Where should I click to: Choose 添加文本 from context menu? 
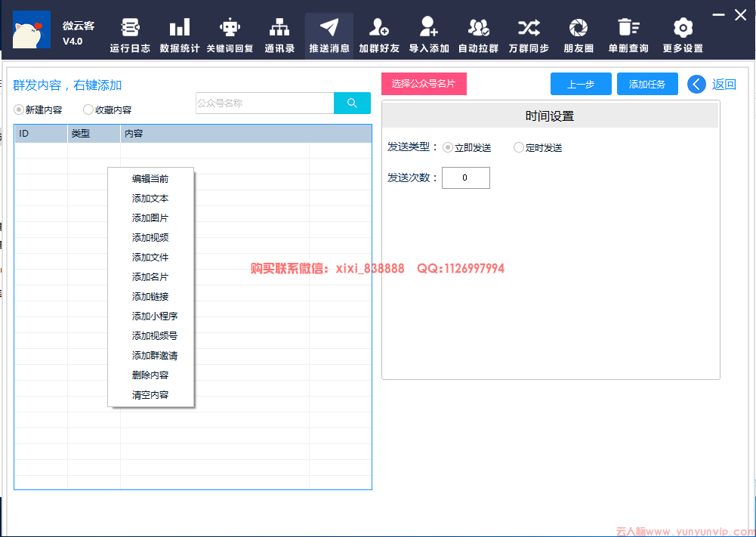pyautogui.click(x=150, y=199)
